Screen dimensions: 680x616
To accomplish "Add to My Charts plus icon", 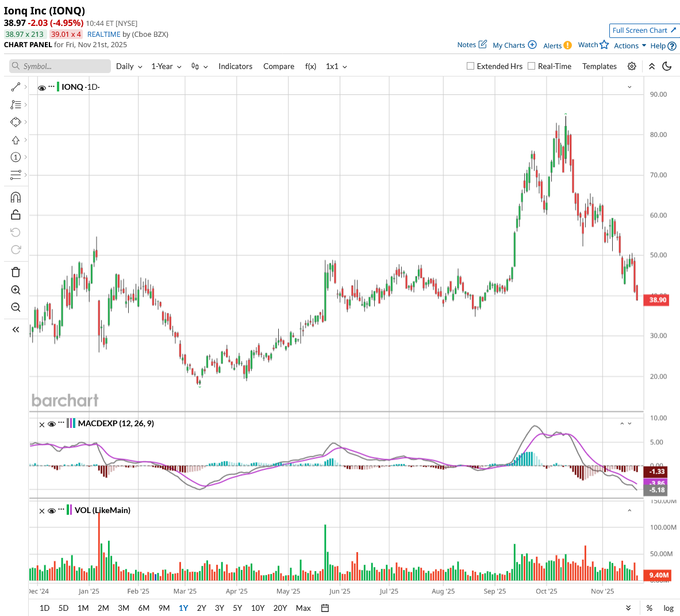I will coord(532,45).
